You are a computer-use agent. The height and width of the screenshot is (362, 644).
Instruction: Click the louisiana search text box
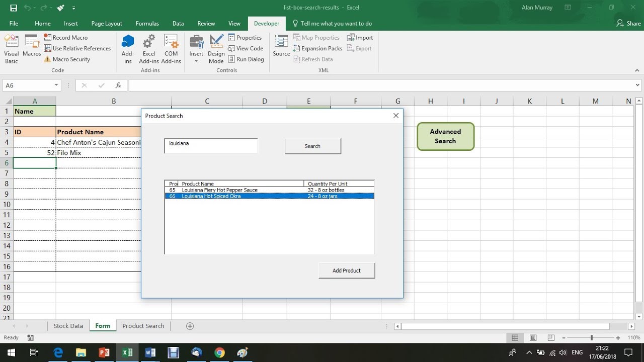coord(211,146)
